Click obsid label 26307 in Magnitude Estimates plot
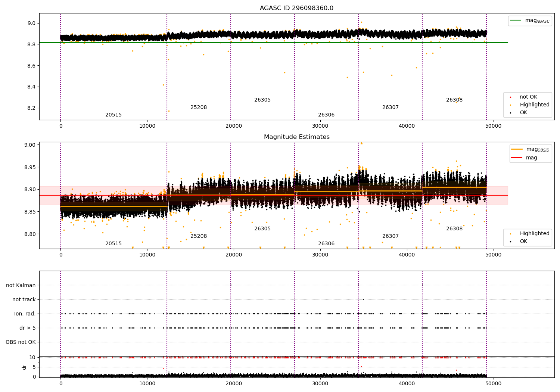Image resolution: width=560 pixels, height=392 pixels. tap(391, 236)
